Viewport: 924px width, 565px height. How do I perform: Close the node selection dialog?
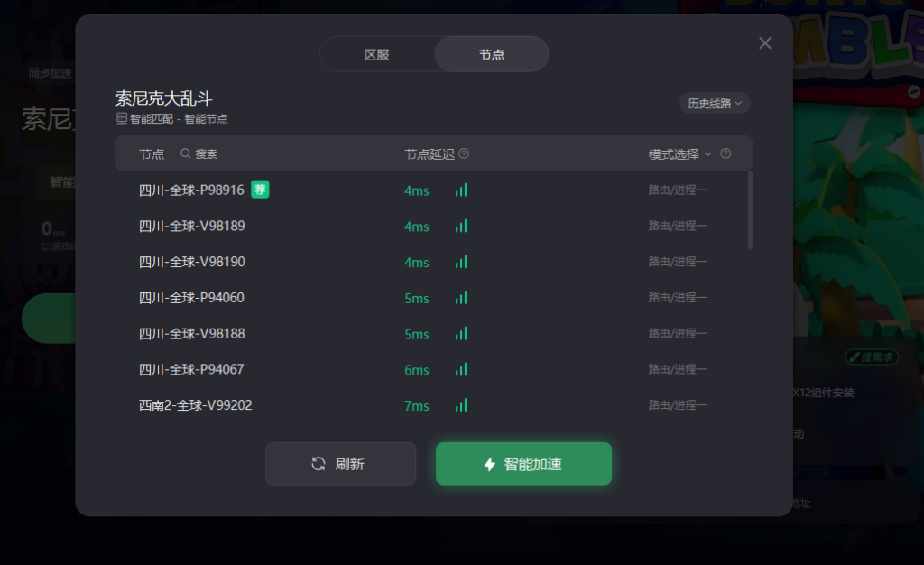[765, 43]
